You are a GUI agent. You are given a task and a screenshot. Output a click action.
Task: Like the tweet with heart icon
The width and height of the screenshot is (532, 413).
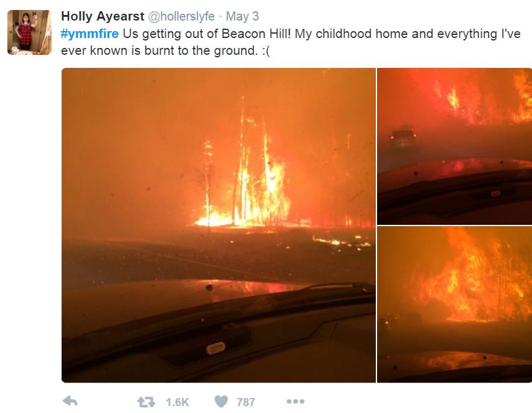tap(222, 401)
